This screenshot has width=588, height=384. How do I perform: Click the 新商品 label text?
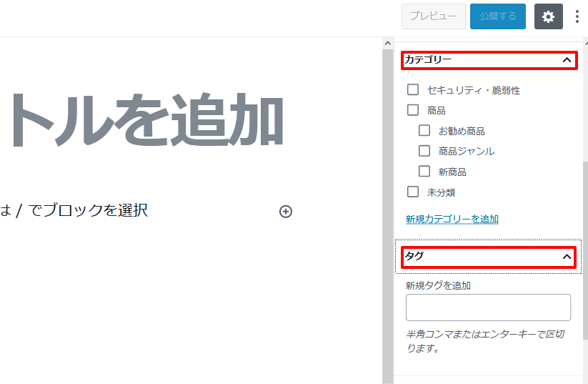452,172
